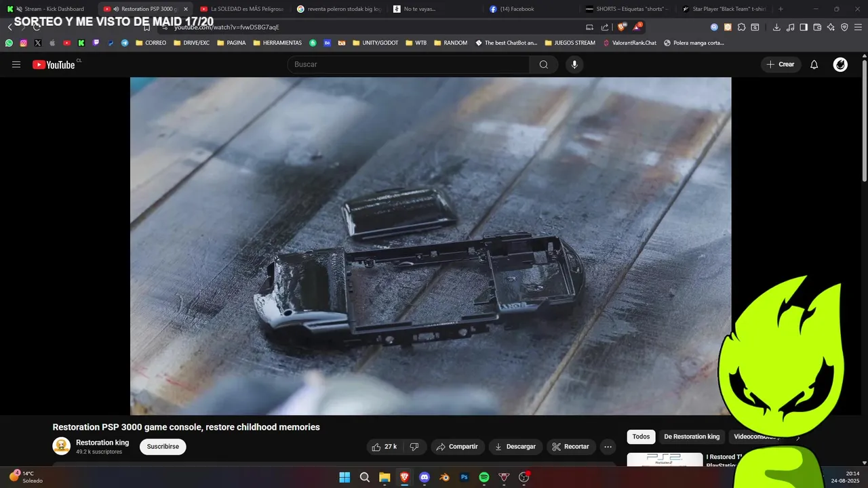Open the PayPal bookmark icon

point(110,43)
